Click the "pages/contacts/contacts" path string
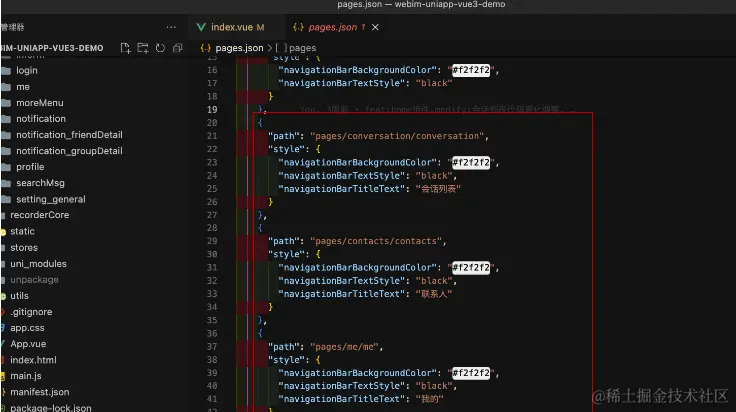Image resolution: width=736 pixels, height=412 pixels. coord(376,241)
